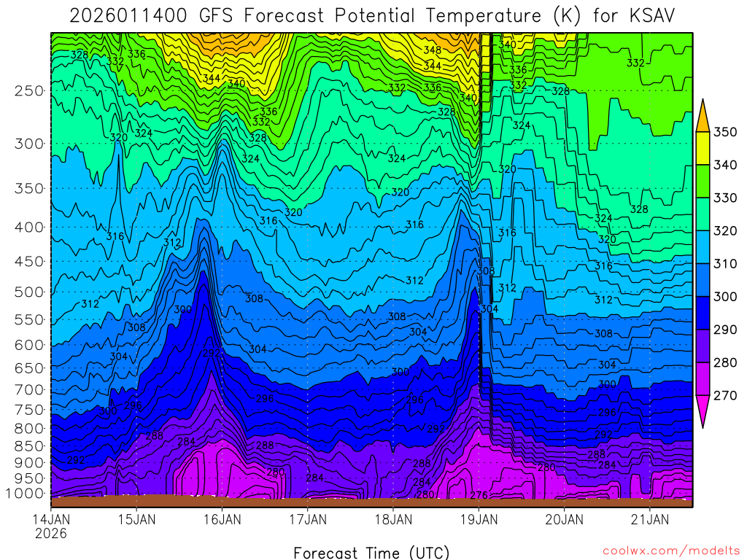Click the 850 pressure level axis label

tap(29, 446)
